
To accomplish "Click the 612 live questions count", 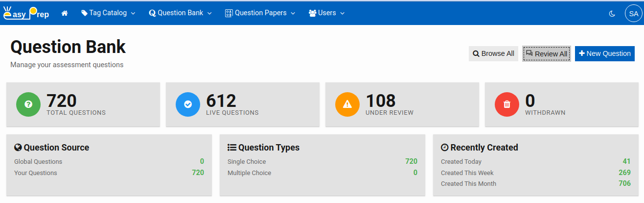I will tap(221, 101).
